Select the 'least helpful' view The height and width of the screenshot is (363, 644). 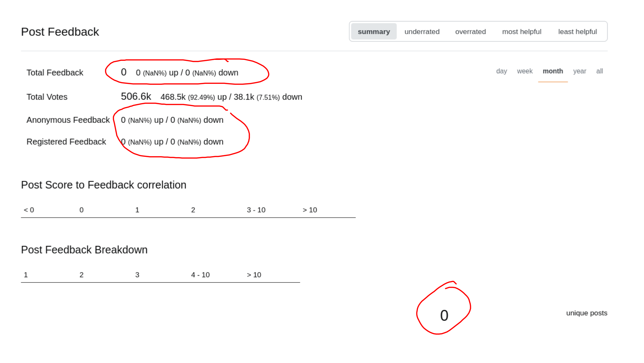tap(577, 32)
